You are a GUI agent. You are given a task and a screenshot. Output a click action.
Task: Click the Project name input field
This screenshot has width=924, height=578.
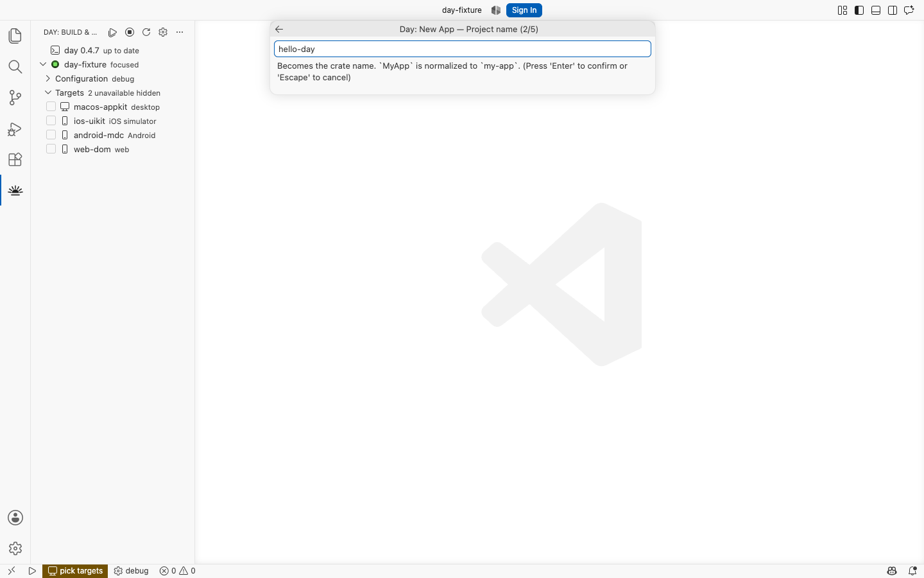[463, 49]
